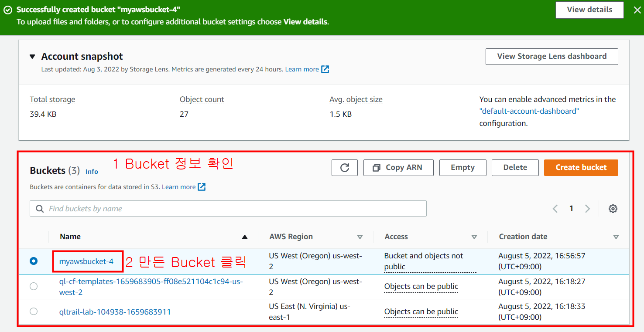Click "Objects can be public" for ql-cf-templates row
This screenshot has width=644, height=332.
point(421,286)
